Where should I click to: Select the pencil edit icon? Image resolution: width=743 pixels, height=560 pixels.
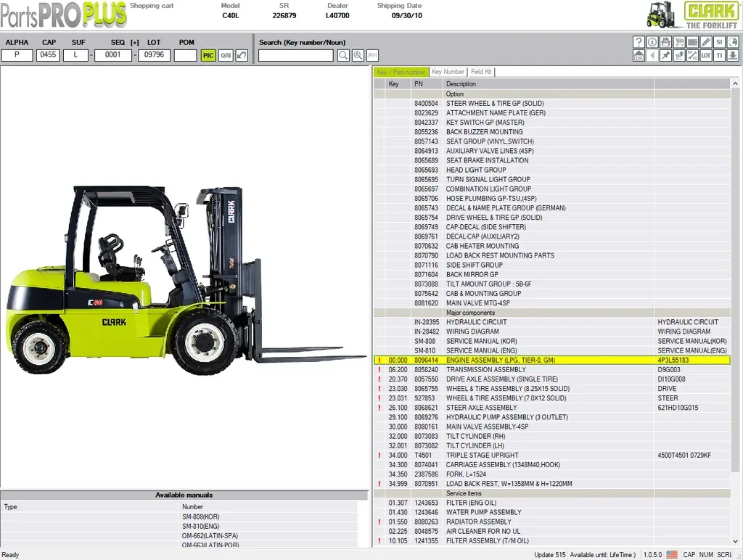click(705, 42)
